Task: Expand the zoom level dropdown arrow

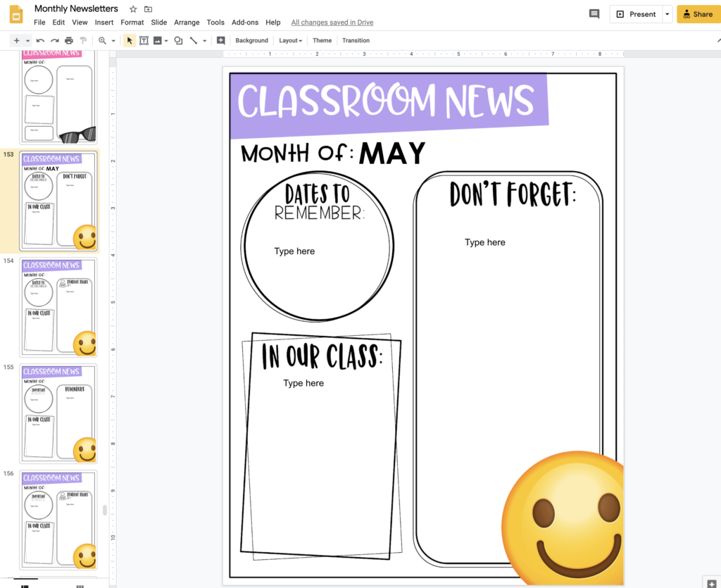Action: click(113, 41)
